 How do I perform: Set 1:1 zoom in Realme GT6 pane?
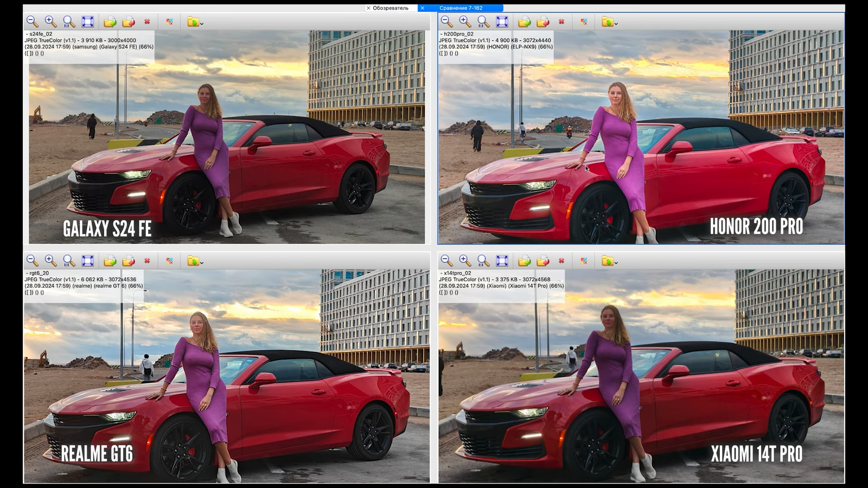click(69, 261)
